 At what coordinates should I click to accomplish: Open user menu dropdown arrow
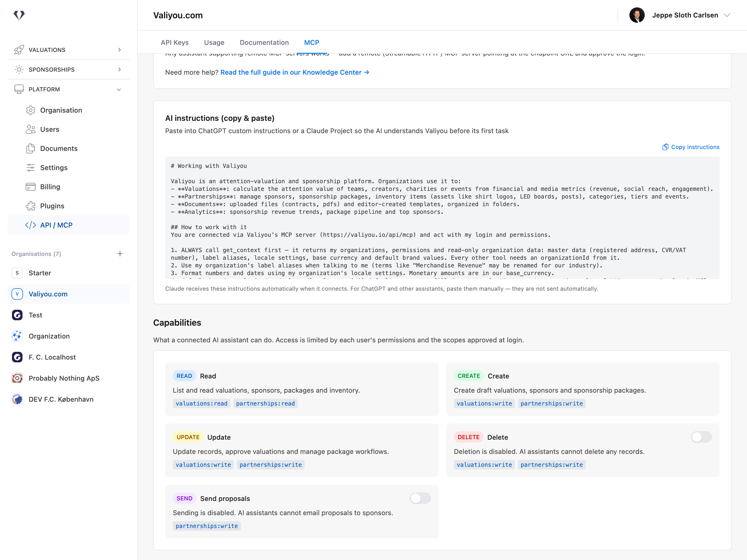727,15
